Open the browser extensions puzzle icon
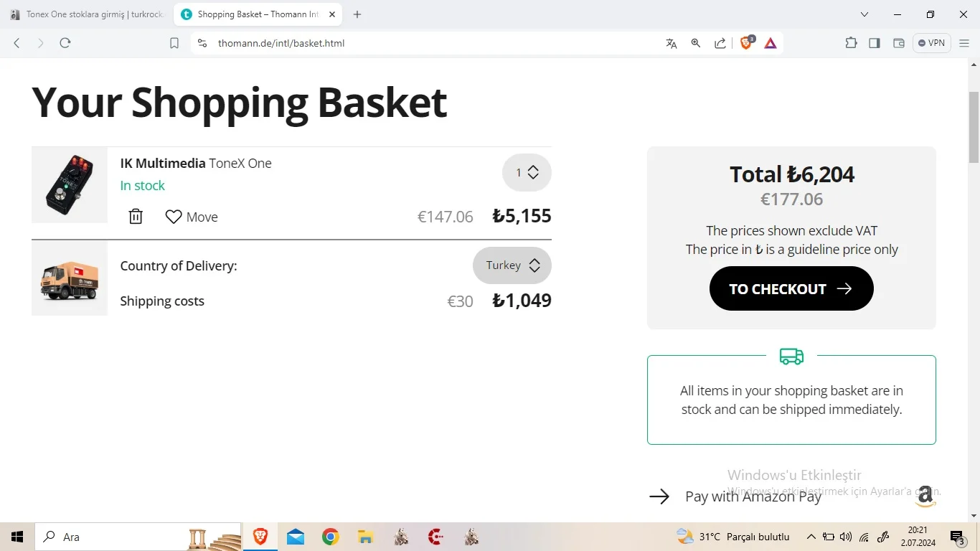980x551 pixels. tap(851, 43)
